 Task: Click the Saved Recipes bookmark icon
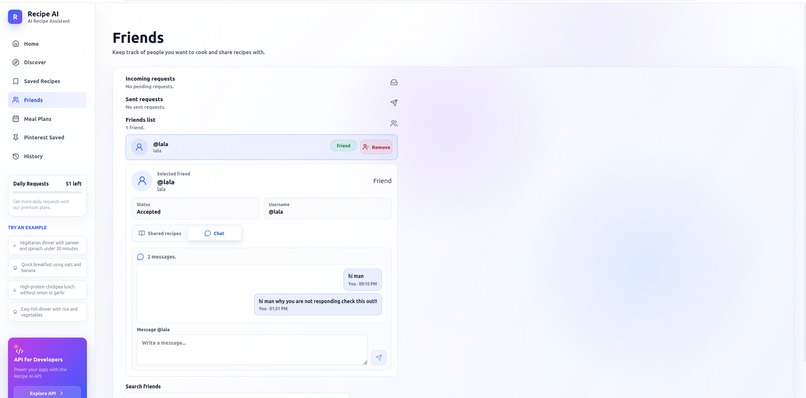[x=15, y=81]
